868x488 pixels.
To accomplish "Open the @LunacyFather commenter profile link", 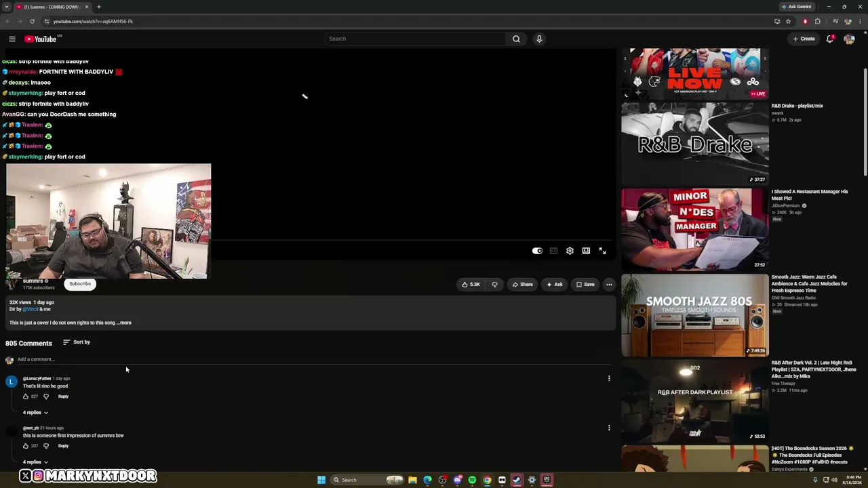I will [x=37, y=378].
